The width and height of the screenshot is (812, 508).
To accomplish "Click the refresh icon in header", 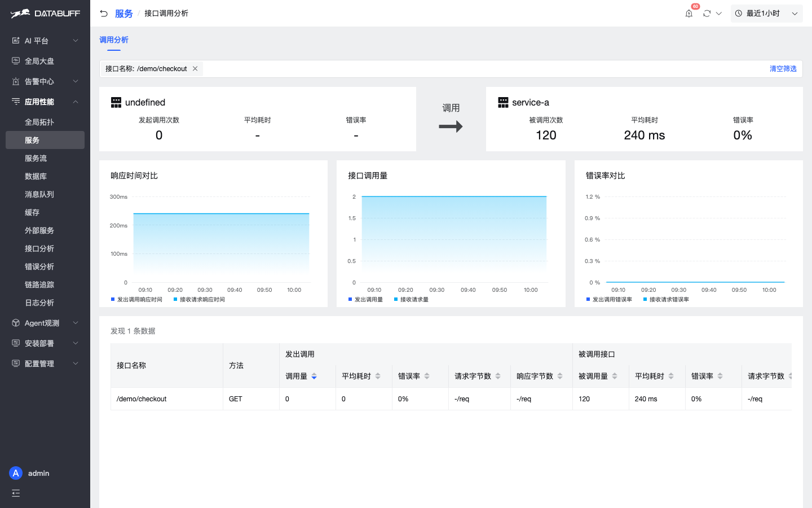I will coord(707,14).
